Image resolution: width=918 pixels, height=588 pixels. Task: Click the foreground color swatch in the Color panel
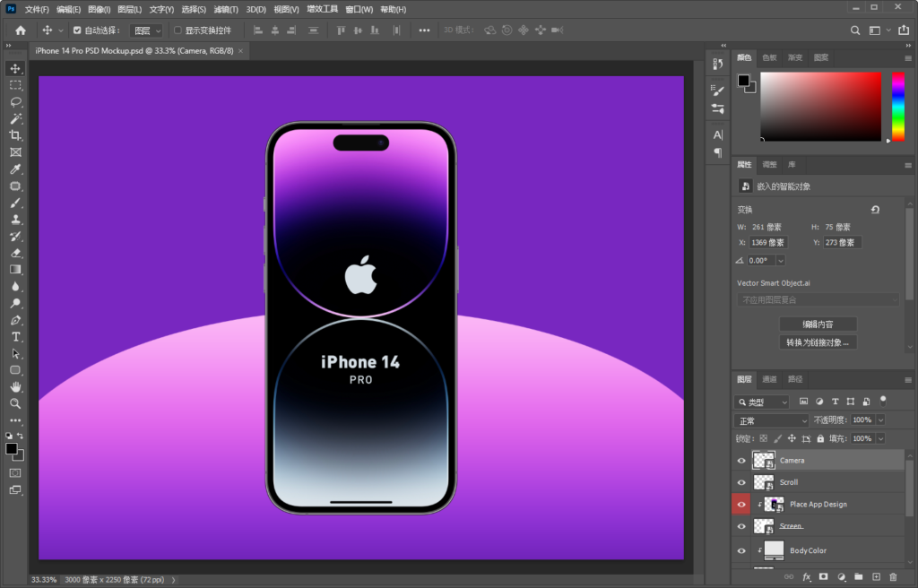743,81
